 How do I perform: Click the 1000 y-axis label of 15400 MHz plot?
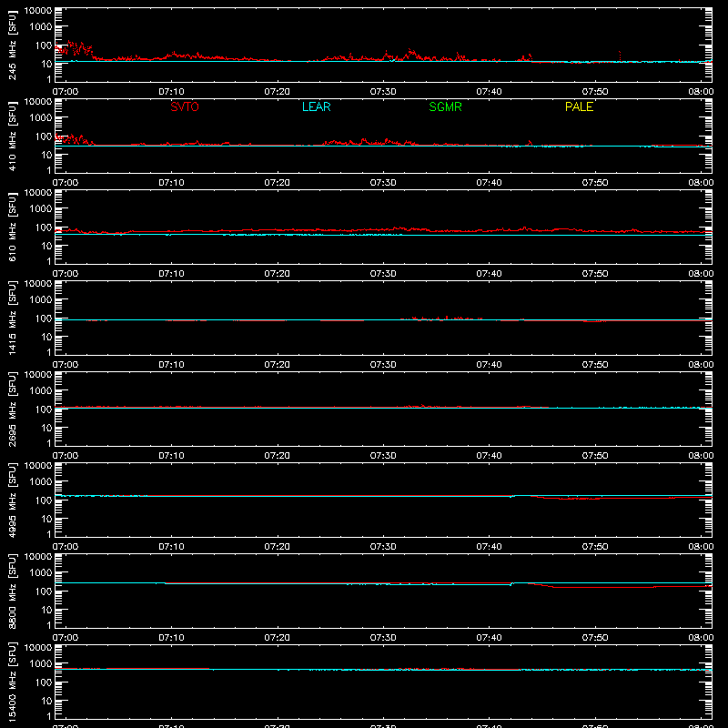pos(41,664)
